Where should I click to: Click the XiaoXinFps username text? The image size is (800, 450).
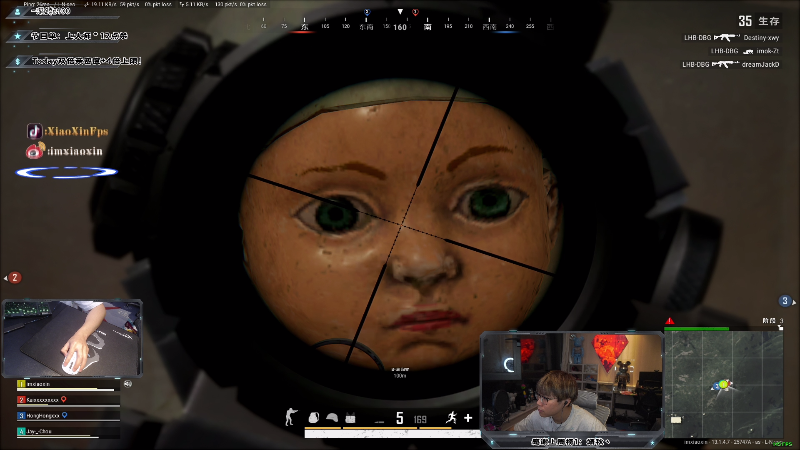click(77, 131)
